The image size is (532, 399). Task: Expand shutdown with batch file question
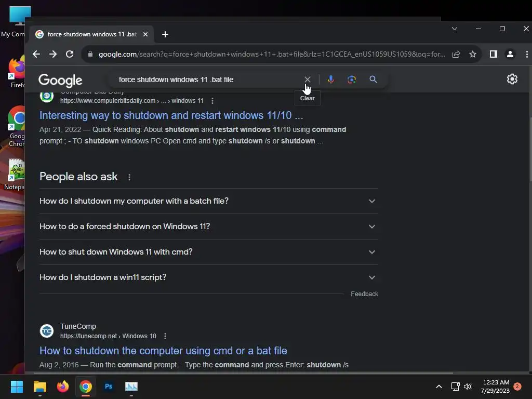(x=209, y=201)
